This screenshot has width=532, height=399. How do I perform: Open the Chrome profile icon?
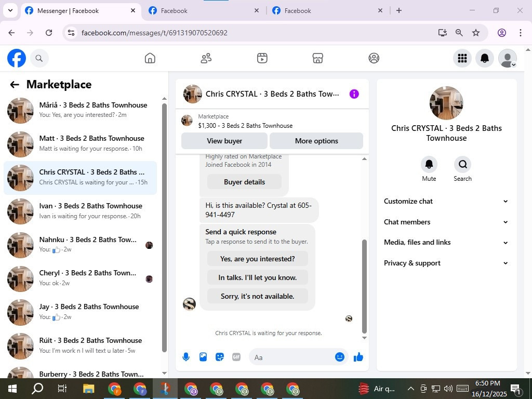(x=502, y=33)
